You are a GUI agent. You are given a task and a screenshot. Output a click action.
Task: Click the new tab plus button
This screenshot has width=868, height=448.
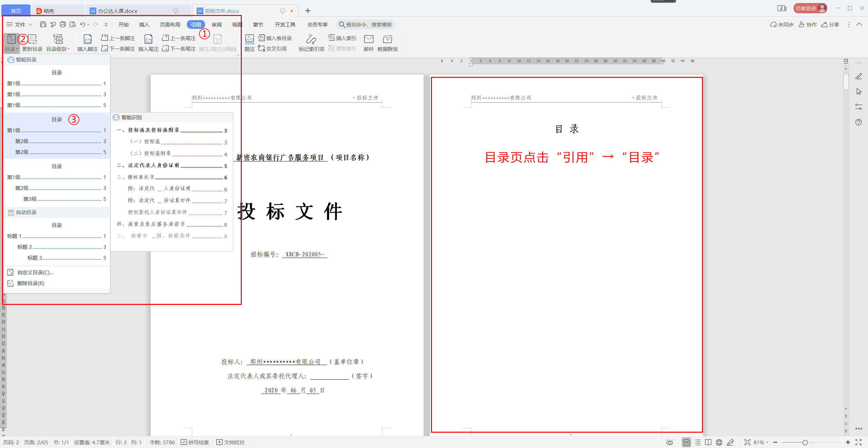pyautogui.click(x=308, y=11)
